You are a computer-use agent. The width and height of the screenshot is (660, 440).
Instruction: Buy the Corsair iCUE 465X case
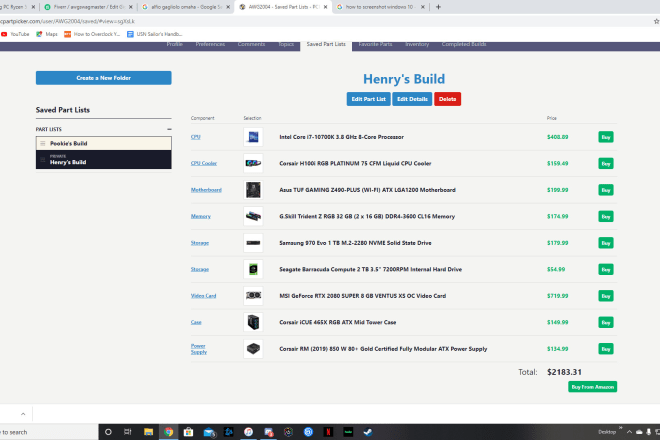pos(606,322)
